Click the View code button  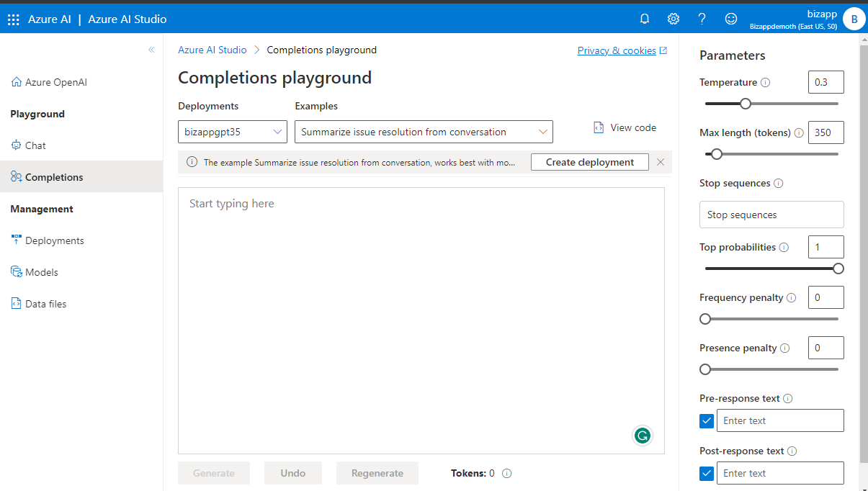pyautogui.click(x=625, y=127)
